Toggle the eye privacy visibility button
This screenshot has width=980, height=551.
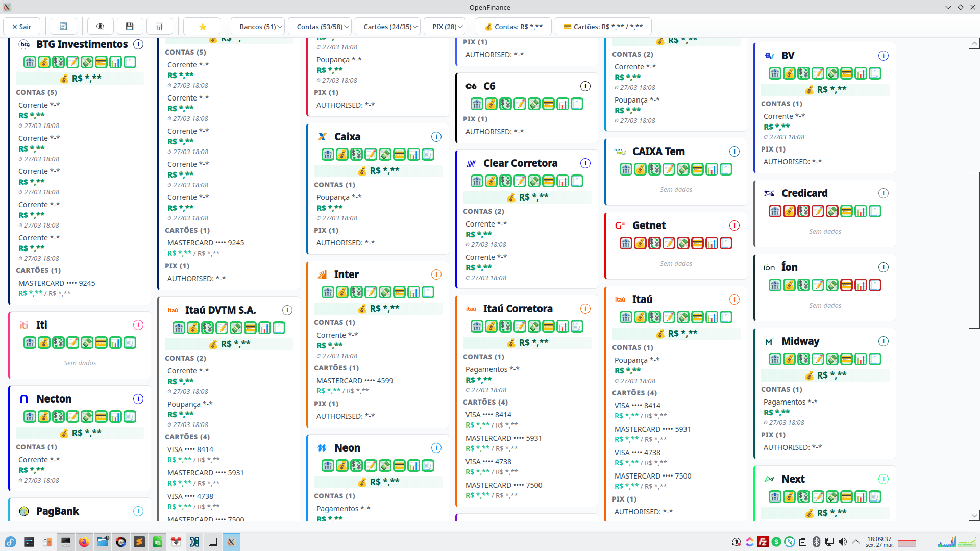click(100, 27)
